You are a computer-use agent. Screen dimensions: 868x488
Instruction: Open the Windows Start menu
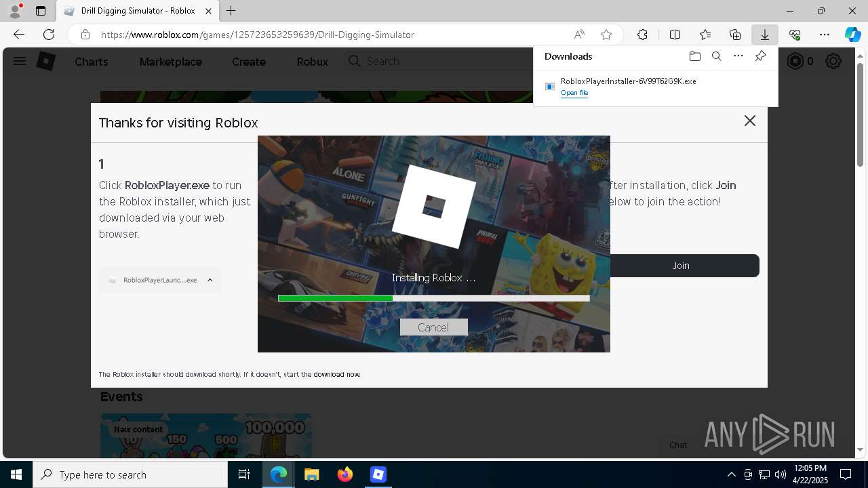click(16, 474)
